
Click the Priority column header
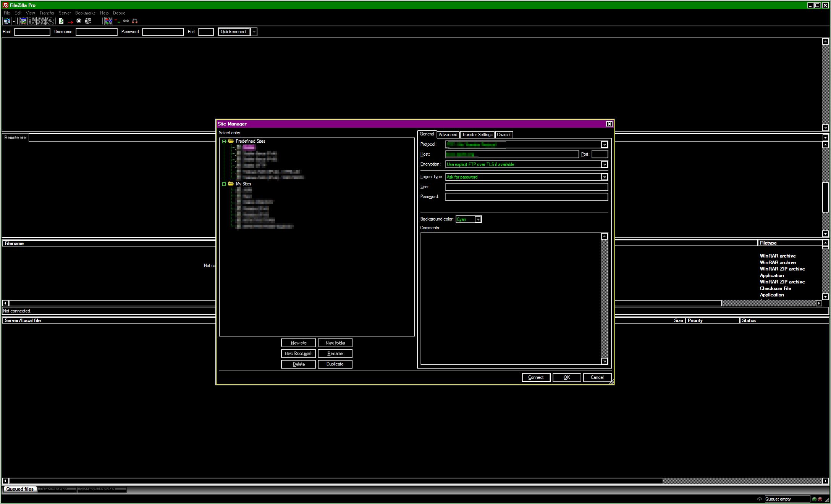point(713,320)
